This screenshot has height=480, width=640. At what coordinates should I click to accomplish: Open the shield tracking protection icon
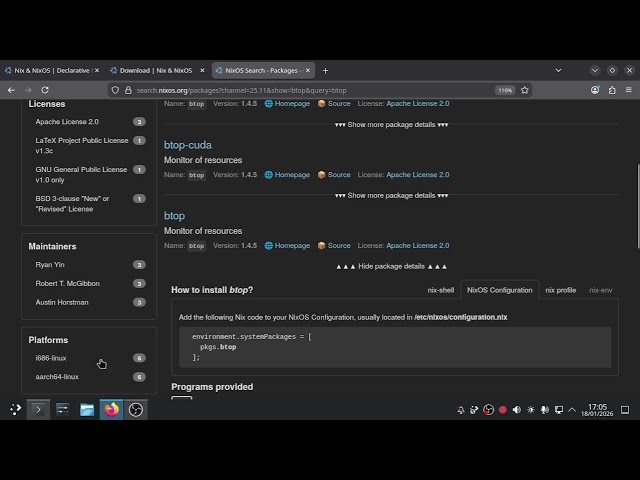[115, 90]
